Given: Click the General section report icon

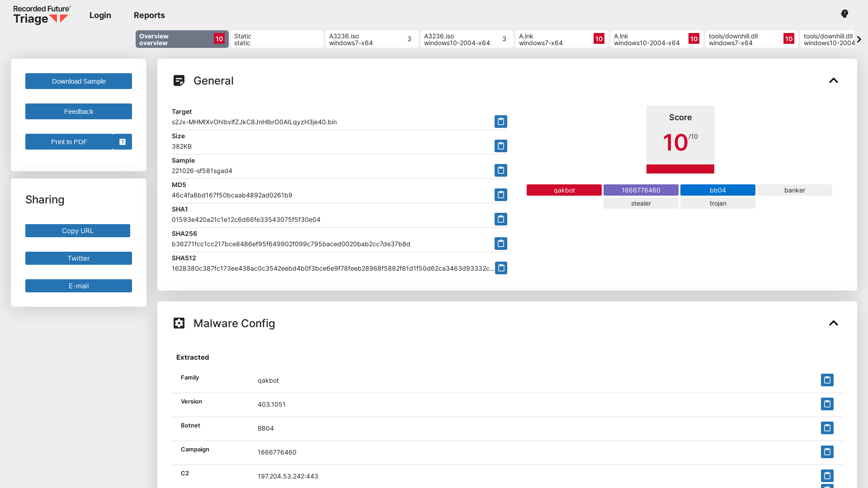Looking at the screenshot, I should [179, 80].
